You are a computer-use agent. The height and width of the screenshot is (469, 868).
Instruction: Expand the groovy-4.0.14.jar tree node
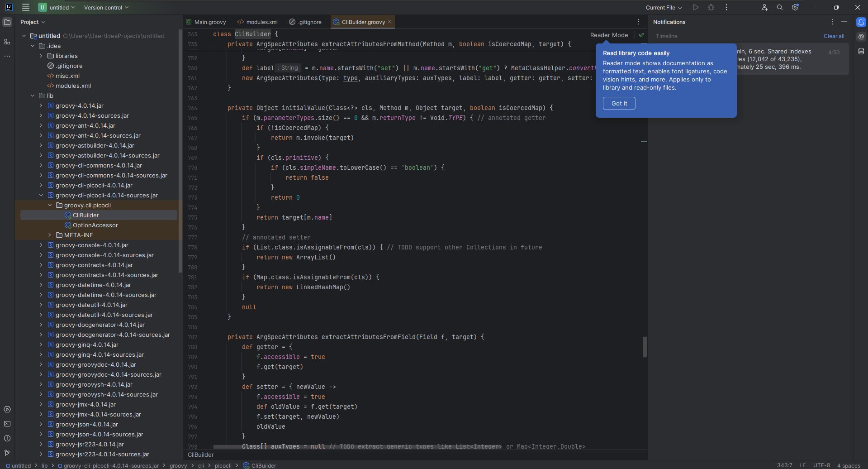click(x=41, y=106)
